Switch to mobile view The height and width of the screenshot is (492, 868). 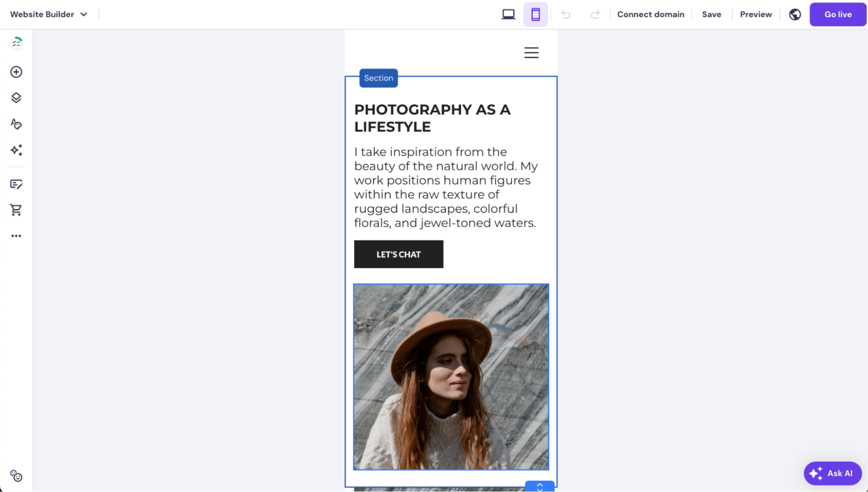pos(535,14)
